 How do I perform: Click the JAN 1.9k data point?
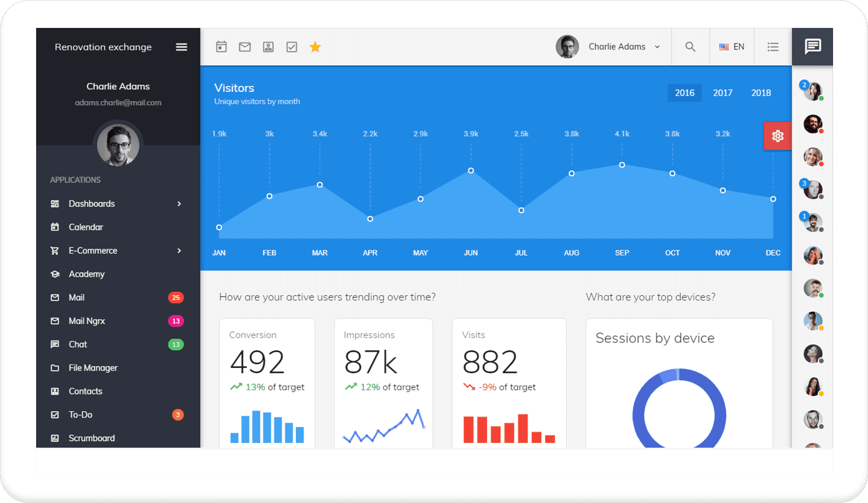(x=219, y=228)
